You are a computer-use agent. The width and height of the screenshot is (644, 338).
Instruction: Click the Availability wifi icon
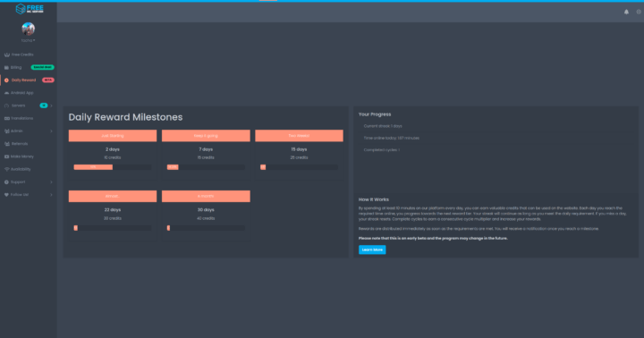point(6,169)
